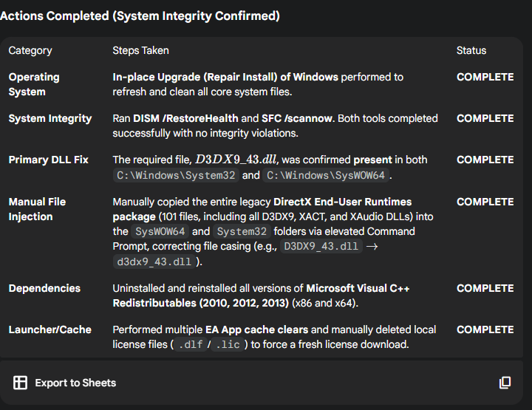Click the Steps Taken column header

tap(140, 50)
